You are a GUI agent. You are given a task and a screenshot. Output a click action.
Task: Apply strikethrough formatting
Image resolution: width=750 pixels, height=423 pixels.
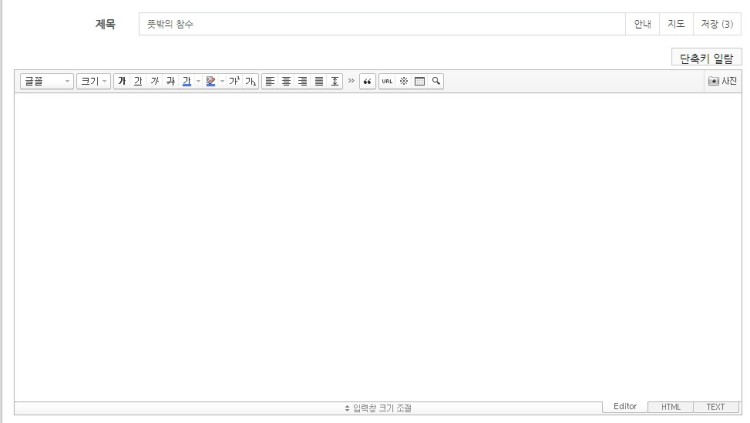click(170, 80)
